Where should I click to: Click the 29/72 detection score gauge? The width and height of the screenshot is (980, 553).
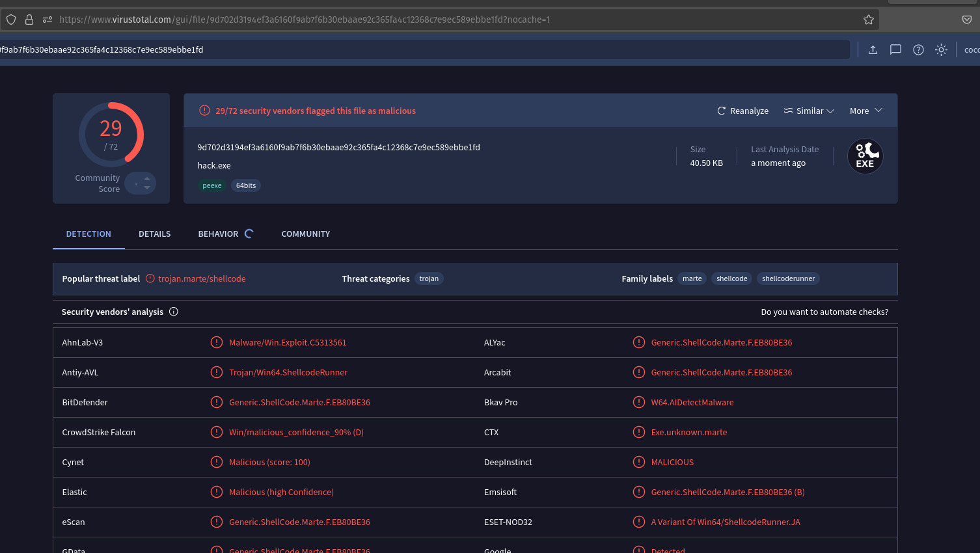tap(111, 135)
